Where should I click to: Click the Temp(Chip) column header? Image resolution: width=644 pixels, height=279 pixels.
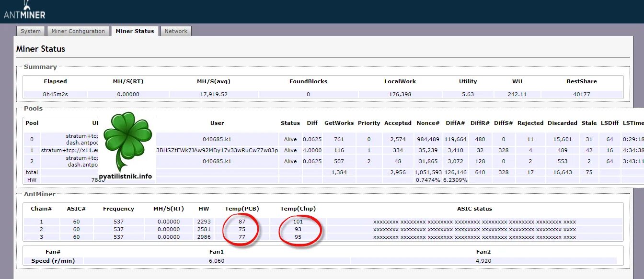pos(298,209)
